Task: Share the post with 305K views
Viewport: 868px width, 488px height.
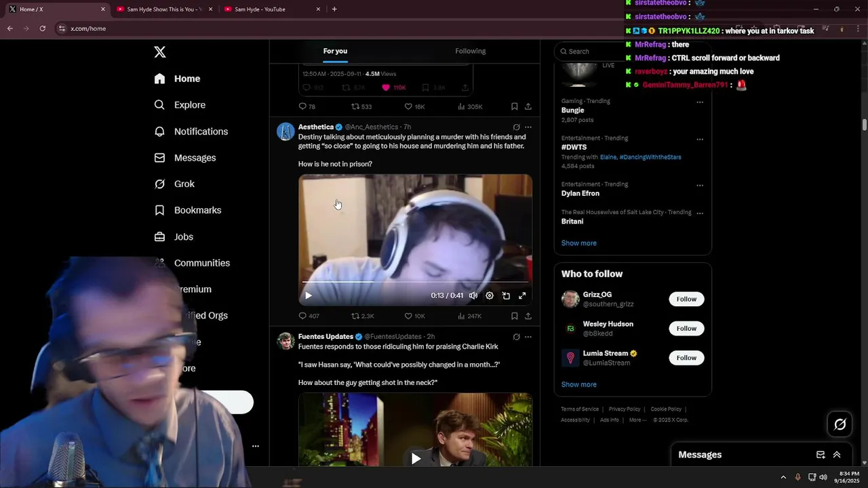Action: 528,106
